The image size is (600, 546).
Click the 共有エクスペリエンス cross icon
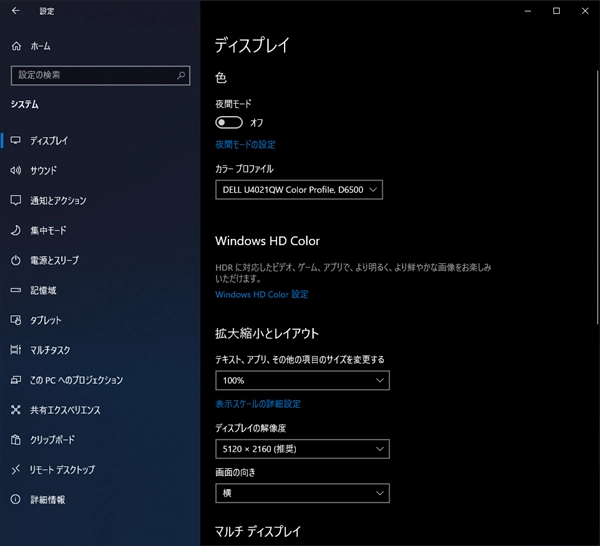16,410
